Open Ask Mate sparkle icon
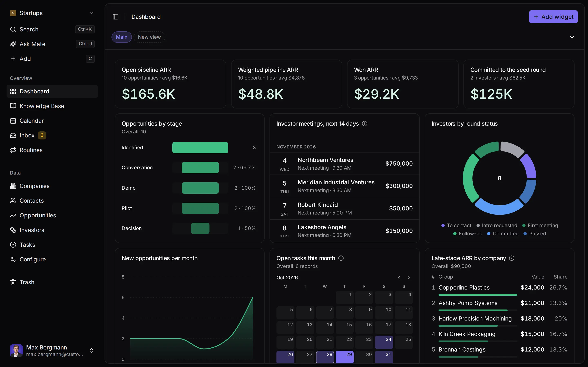588x367 pixels. (13, 44)
